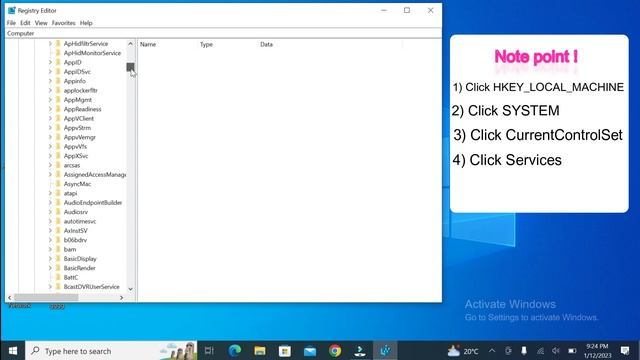
Task: Select the AppvVemgr folder icon
Action: coord(58,137)
